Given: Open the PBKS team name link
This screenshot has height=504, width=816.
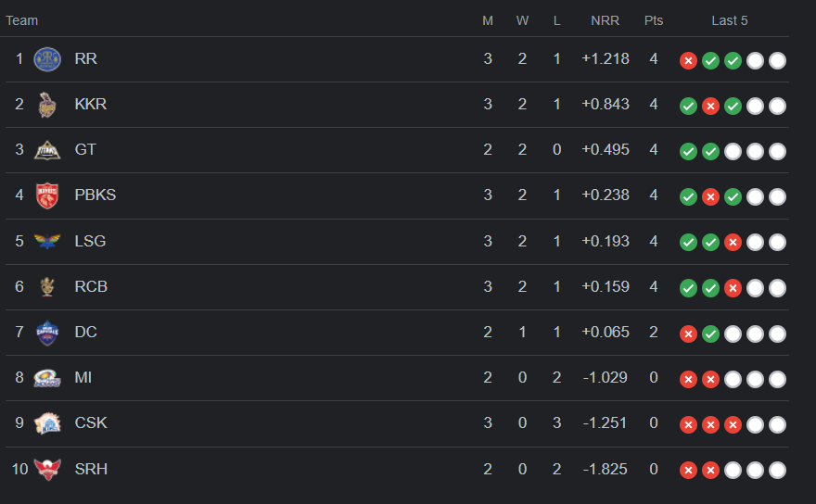Looking at the screenshot, I should (96, 195).
